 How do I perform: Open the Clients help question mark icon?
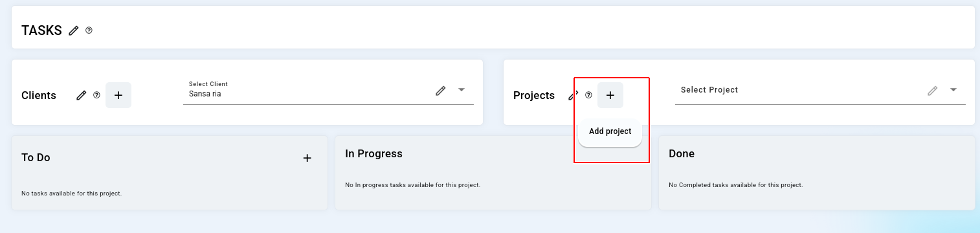(x=96, y=95)
